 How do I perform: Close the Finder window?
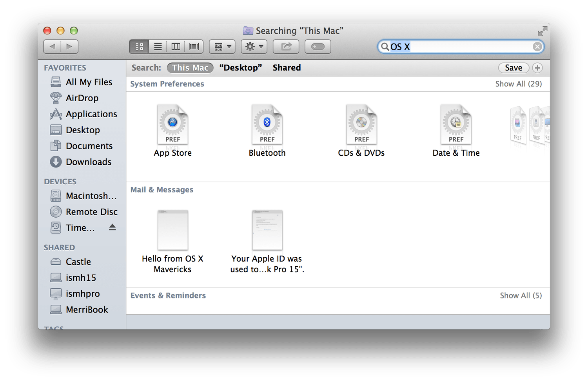47,31
